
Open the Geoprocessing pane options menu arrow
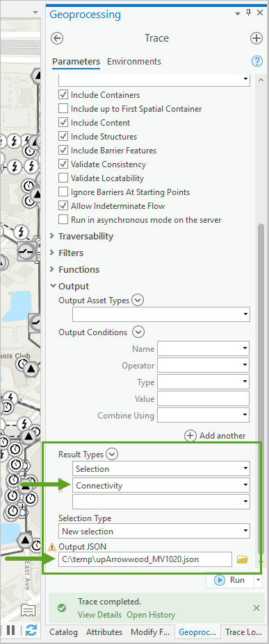[238, 14]
